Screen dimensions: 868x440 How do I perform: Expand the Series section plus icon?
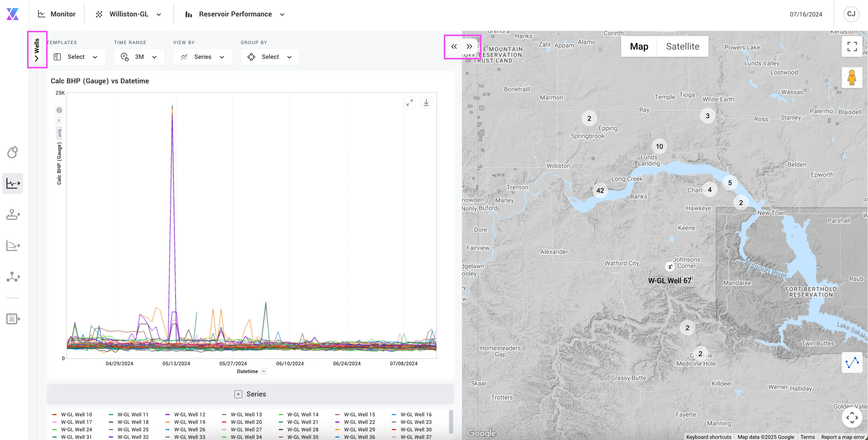click(238, 394)
